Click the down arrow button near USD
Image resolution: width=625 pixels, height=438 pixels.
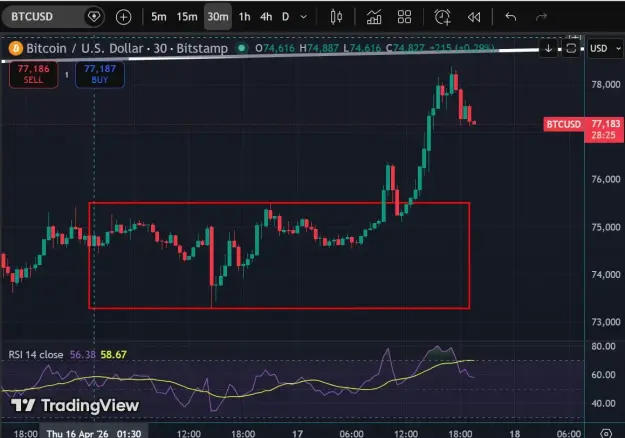[548, 49]
